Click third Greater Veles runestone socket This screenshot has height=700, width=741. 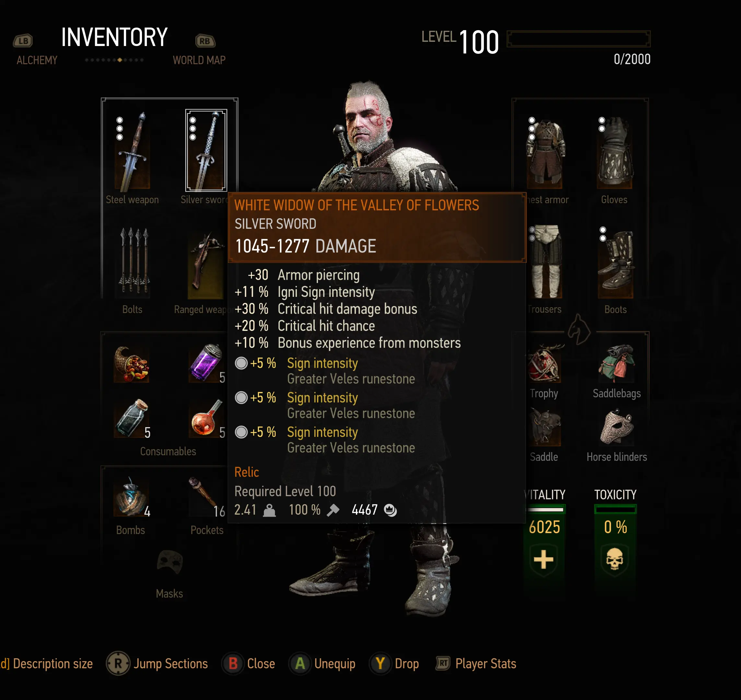pos(241,432)
